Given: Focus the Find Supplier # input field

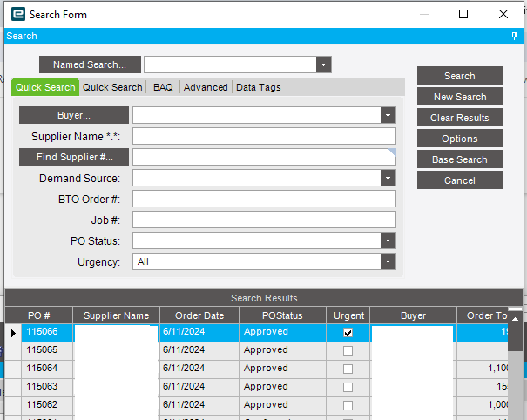Looking at the screenshot, I should tap(264, 157).
